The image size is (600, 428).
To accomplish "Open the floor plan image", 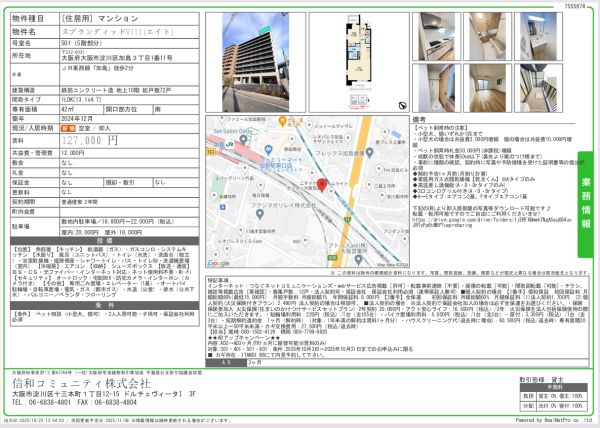I will click(x=359, y=62).
